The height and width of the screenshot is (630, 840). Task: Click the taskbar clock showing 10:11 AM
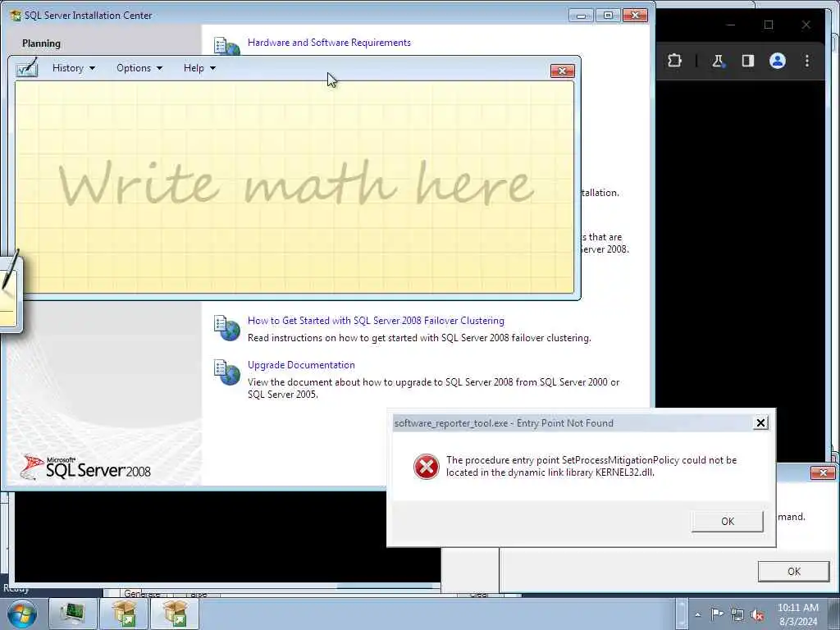[797, 614]
